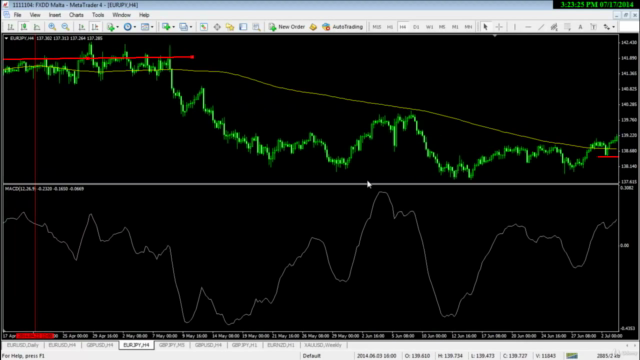Click the zoom out magnifier icon
This screenshot has height=360, width=640.
[65, 27]
